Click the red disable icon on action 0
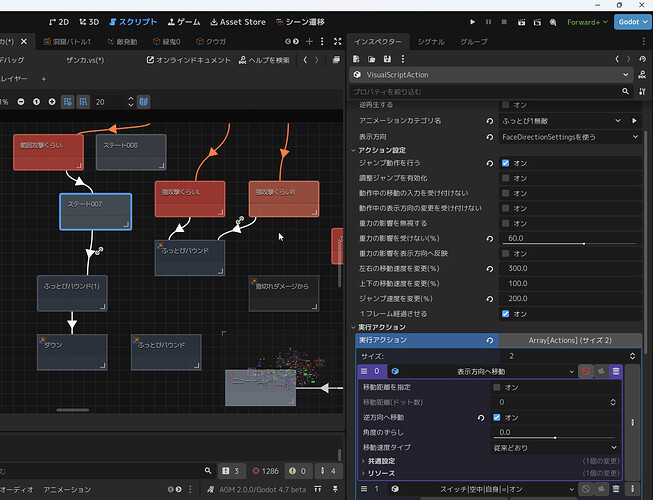The width and height of the screenshot is (653, 500). (x=586, y=371)
